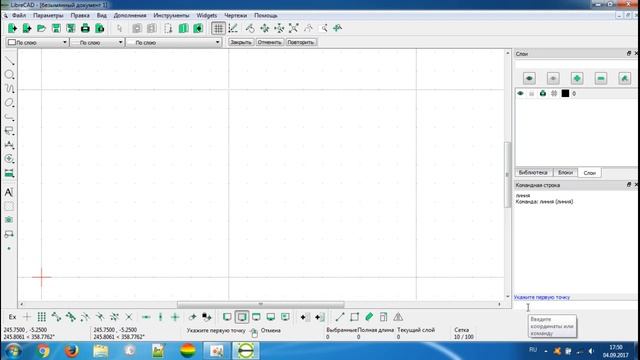Open the Чертежи menu
640x360 pixels.
point(236,16)
